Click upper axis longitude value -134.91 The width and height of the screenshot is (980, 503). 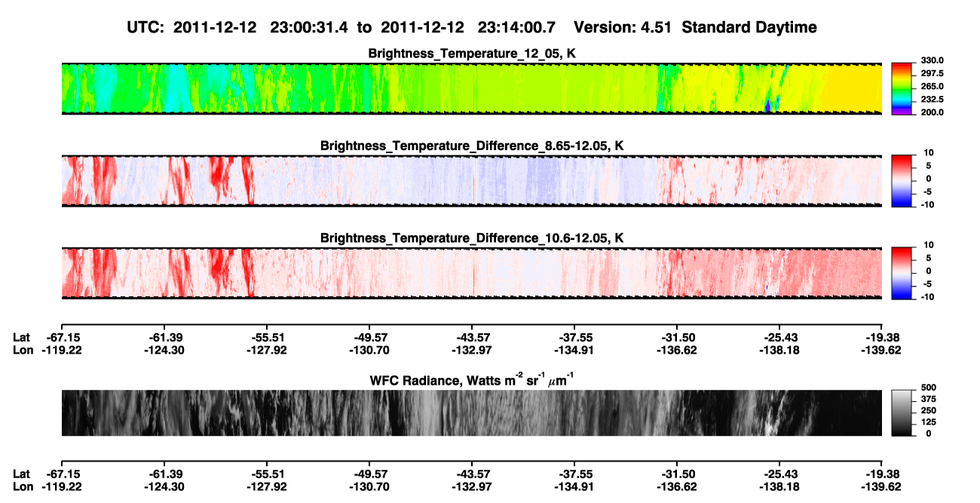[574, 350]
